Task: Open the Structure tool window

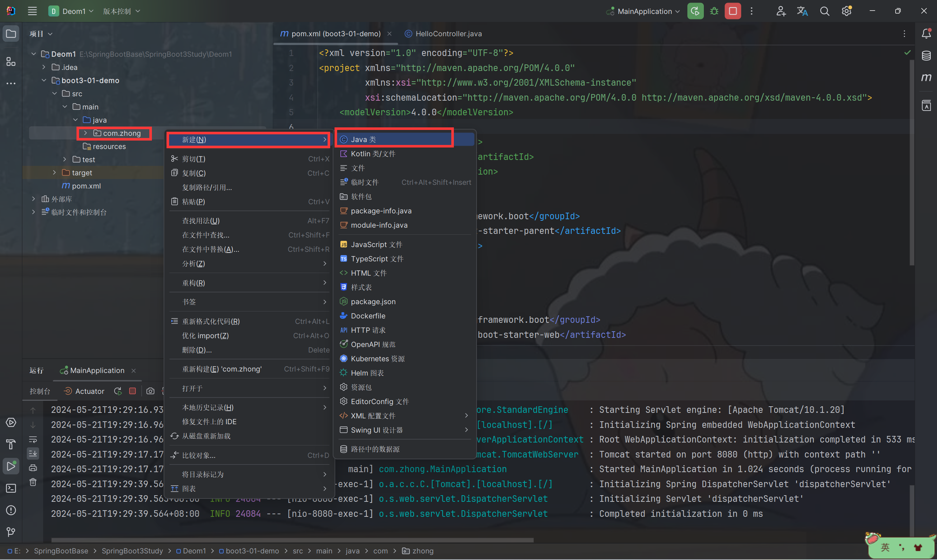Action: coord(11,61)
